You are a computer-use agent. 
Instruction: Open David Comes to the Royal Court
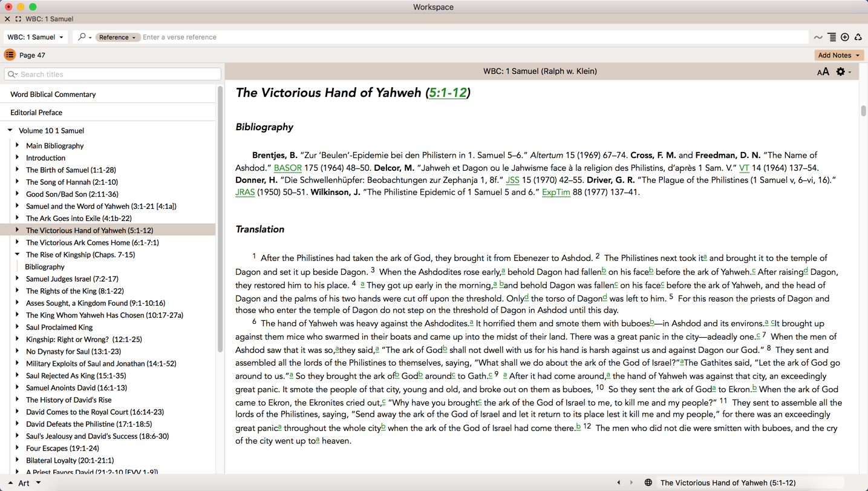[95, 412]
